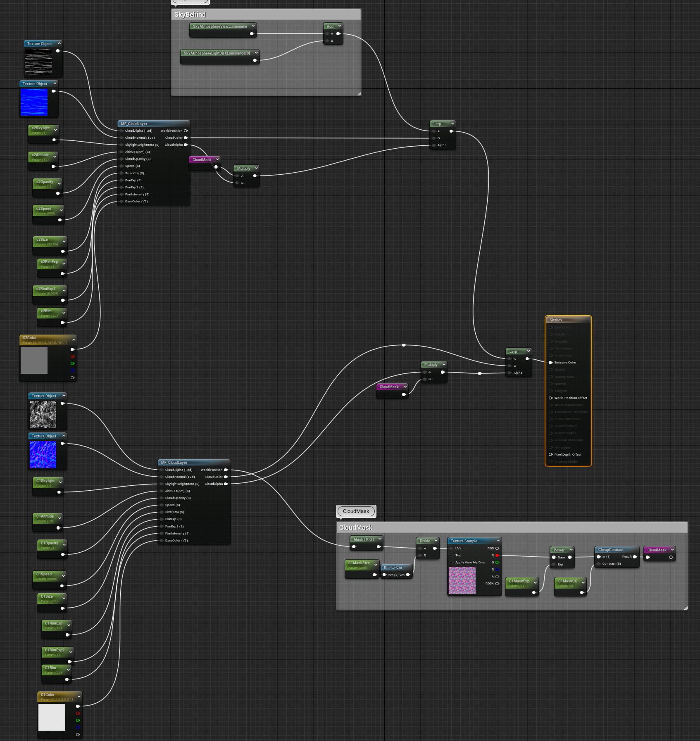Collapse the C2Color parameter using its chevron
Viewport: 700px width, 741px height.
[73, 340]
